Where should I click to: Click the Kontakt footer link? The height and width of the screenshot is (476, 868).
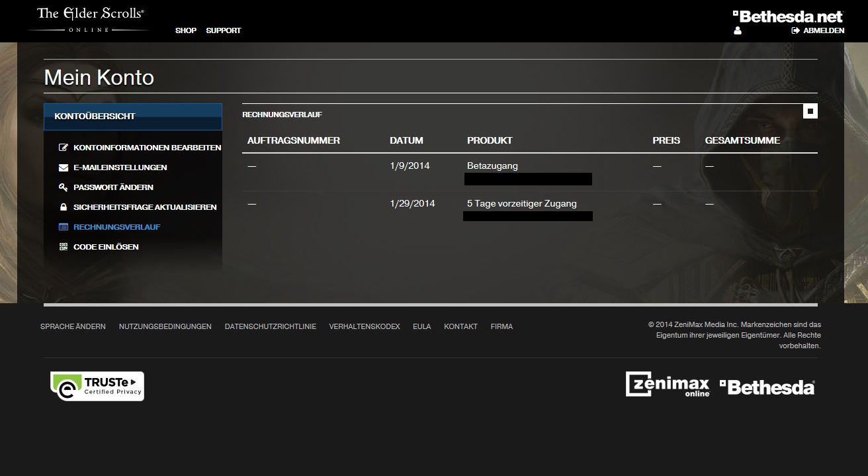[460, 326]
